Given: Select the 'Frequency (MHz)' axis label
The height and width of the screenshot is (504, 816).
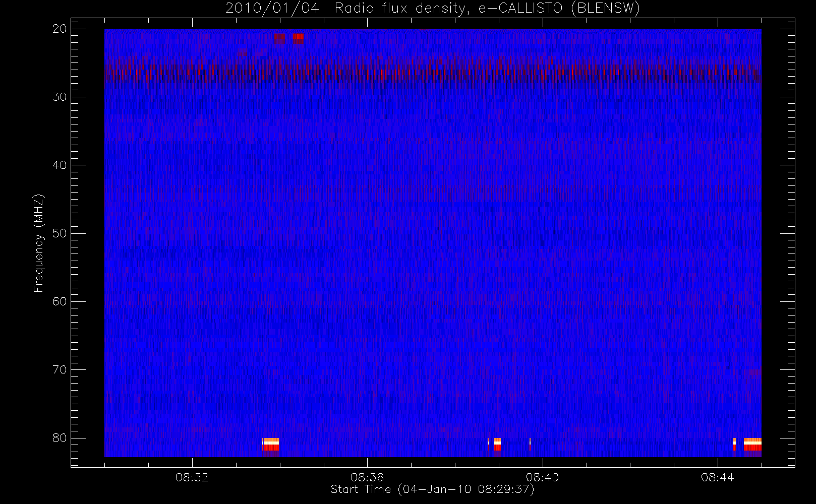Looking at the screenshot, I should click(39, 243).
